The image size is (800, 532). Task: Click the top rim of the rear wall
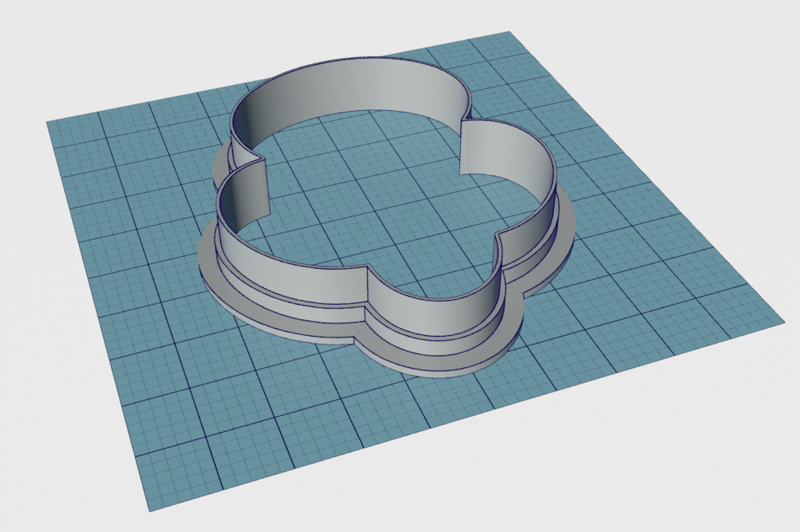[352, 63]
